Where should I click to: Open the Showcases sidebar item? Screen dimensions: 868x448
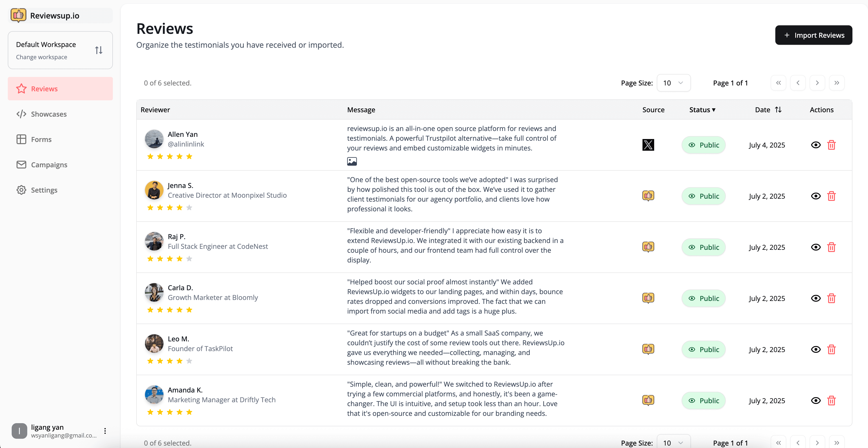pyautogui.click(x=60, y=114)
